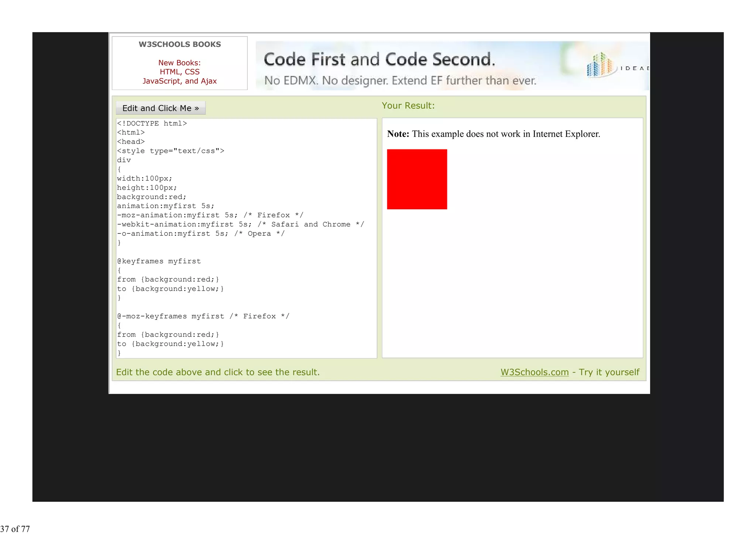This screenshot has width=756, height=534.
Task: Open the W3Schools.com link
Action: pyautogui.click(x=534, y=372)
